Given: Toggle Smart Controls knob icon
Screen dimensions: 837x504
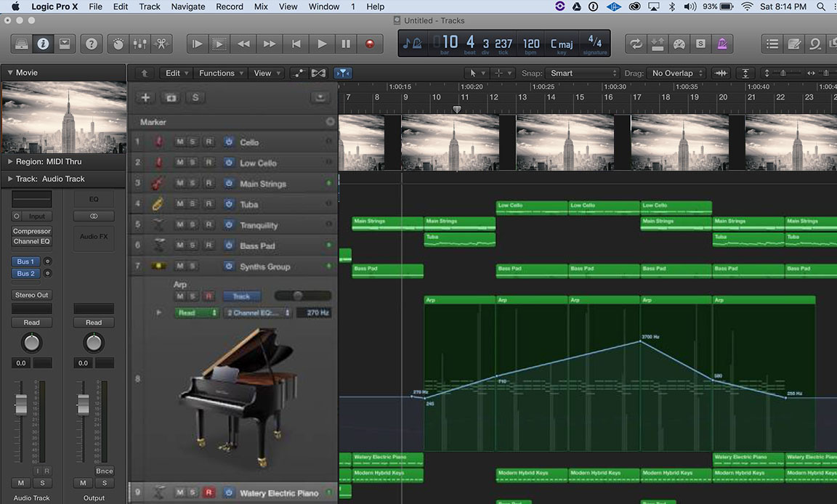Looking at the screenshot, I should tap(118, 44).
